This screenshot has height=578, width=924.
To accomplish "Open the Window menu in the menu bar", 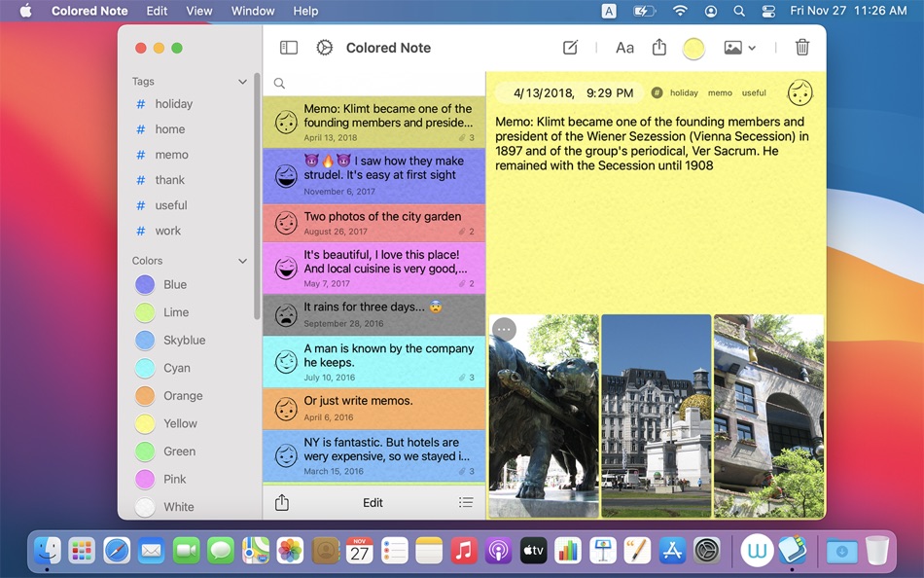I will (x=252, y=11).
